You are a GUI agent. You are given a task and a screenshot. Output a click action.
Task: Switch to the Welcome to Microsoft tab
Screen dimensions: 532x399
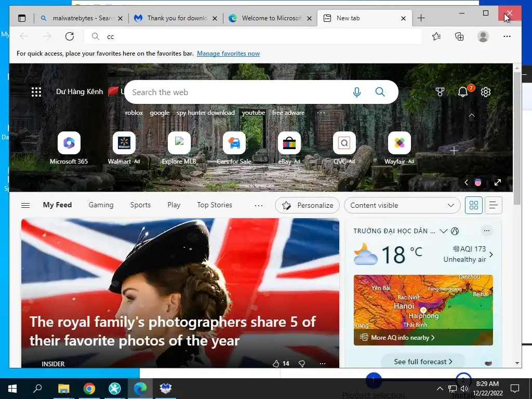(270, 18)
